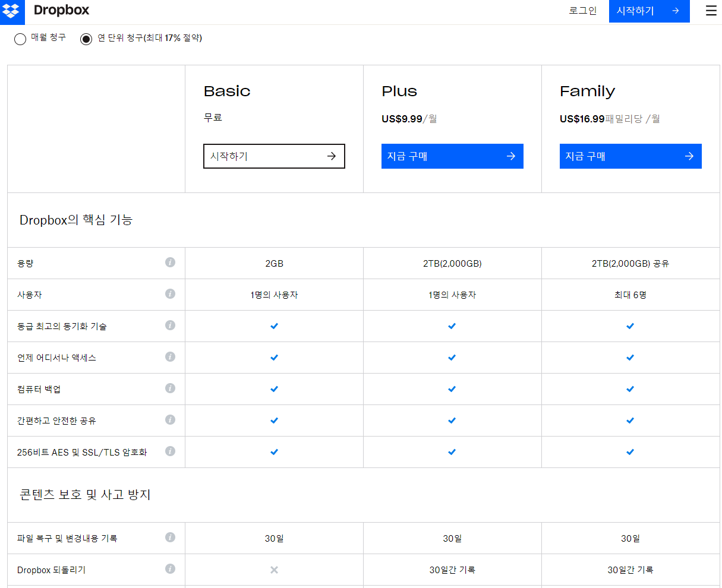Click the Plus plan heading
Screen dimensions: 722x588
(x=399, y=91)
